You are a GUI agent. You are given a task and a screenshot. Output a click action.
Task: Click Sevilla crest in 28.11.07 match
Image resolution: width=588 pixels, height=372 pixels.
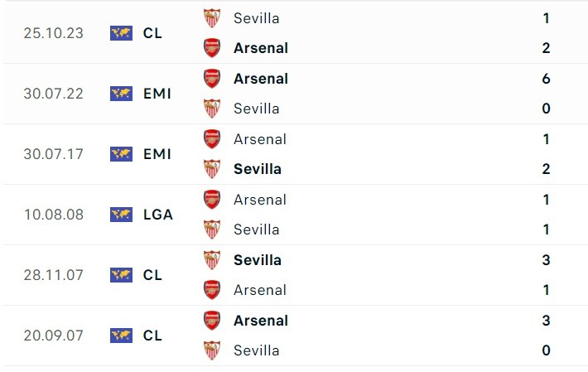212,260
